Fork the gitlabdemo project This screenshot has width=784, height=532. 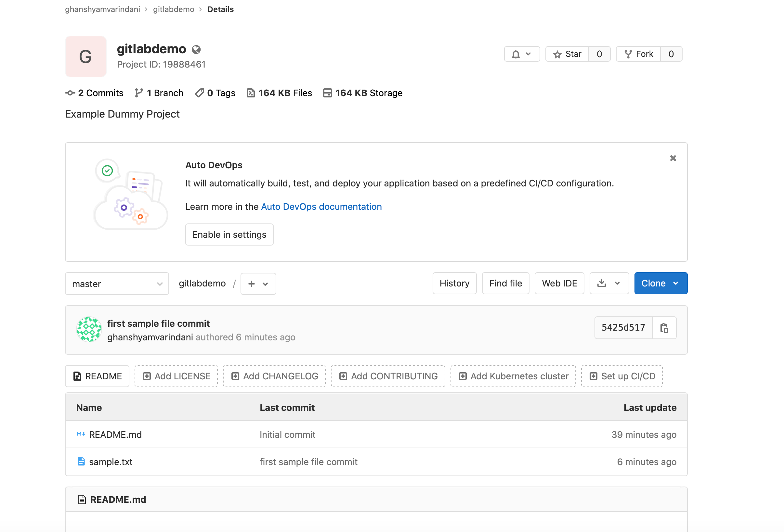(638, 54)
